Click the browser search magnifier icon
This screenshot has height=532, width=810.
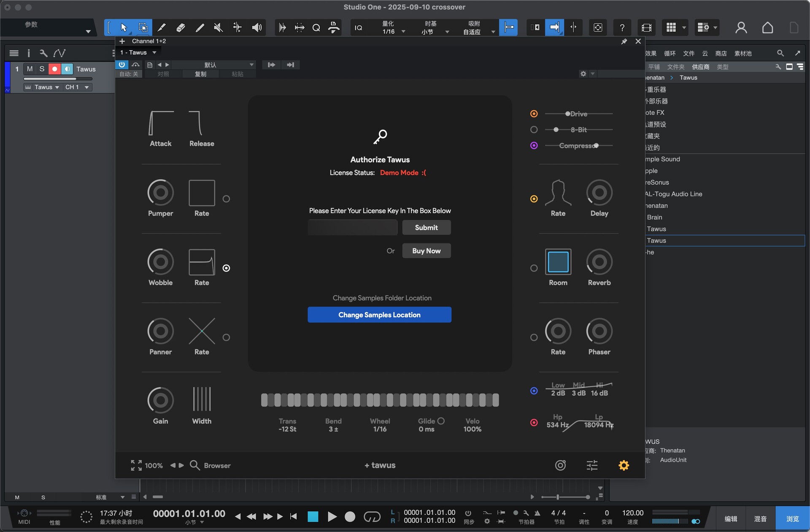(780, 53)
